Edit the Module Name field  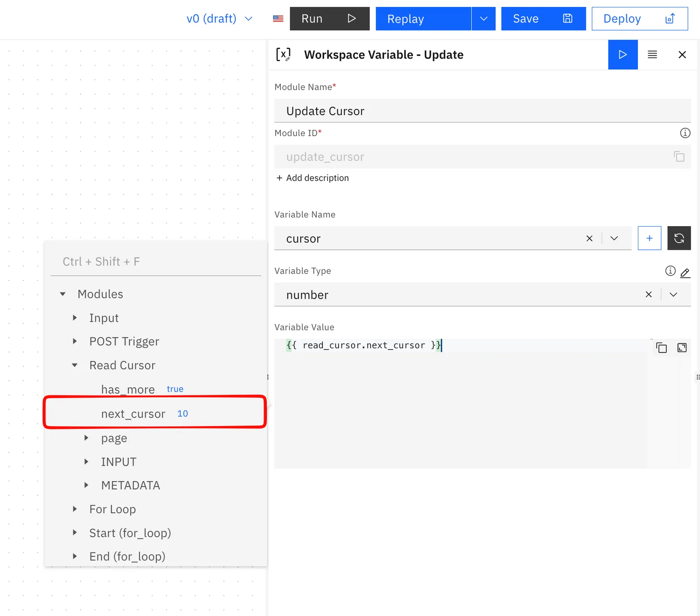coord(483,111)
